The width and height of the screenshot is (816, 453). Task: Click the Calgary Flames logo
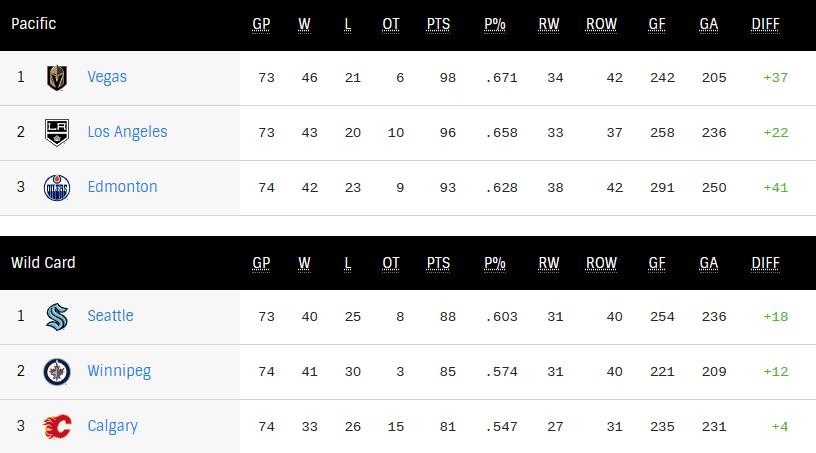57,426
